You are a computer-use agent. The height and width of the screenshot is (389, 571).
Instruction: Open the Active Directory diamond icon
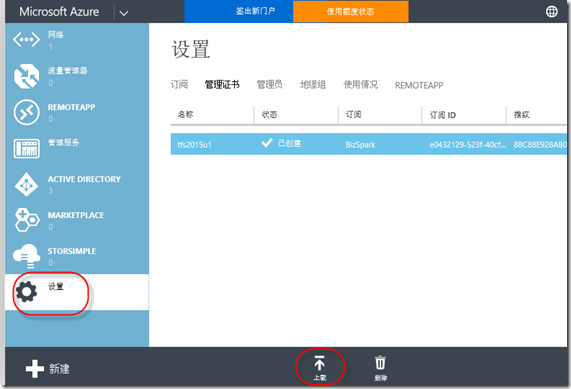tap(26, 185)
